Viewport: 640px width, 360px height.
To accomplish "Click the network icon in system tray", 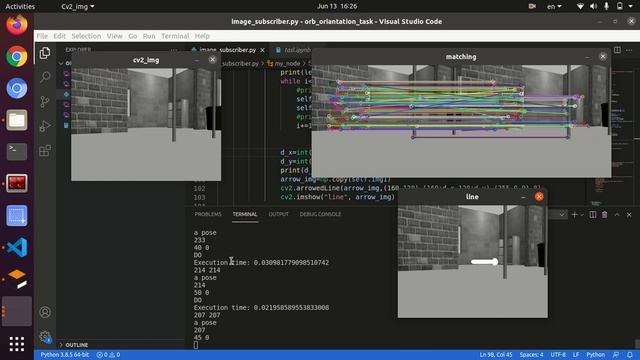I will pos(580,7).
